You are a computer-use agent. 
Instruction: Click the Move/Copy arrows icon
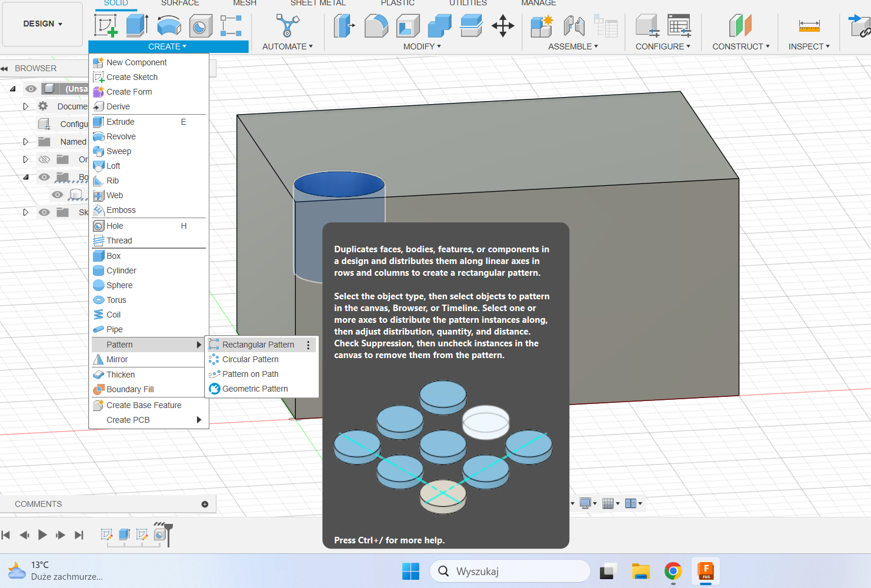click(503, 26)
